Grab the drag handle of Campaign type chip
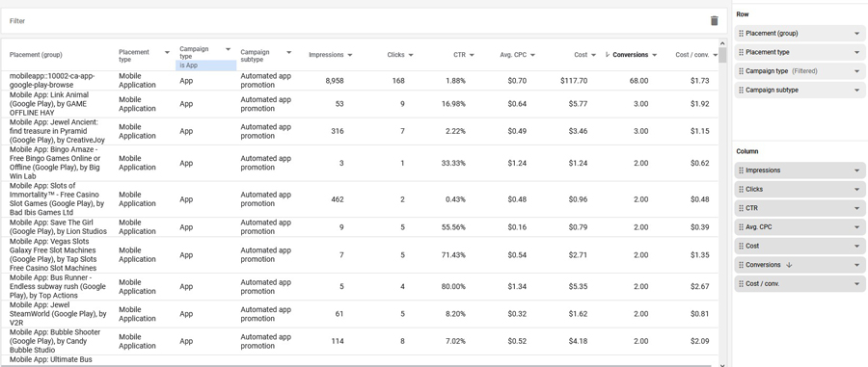The image size is (868, 367). 741,70
